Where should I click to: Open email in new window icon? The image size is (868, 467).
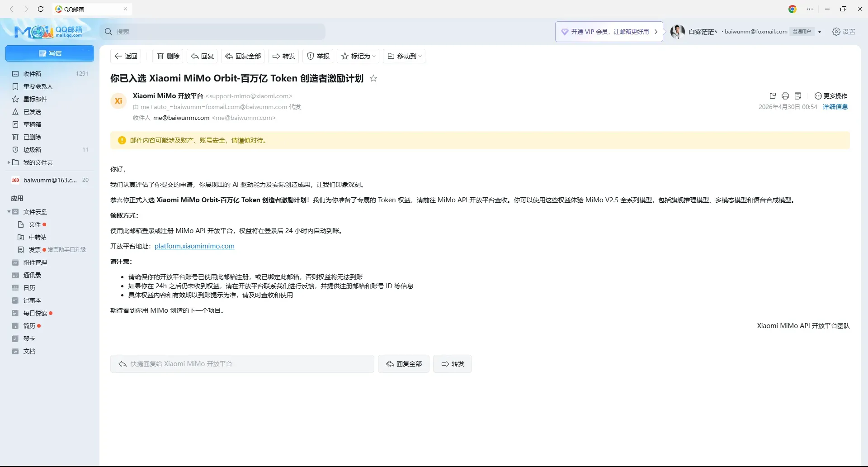point(773,96)
